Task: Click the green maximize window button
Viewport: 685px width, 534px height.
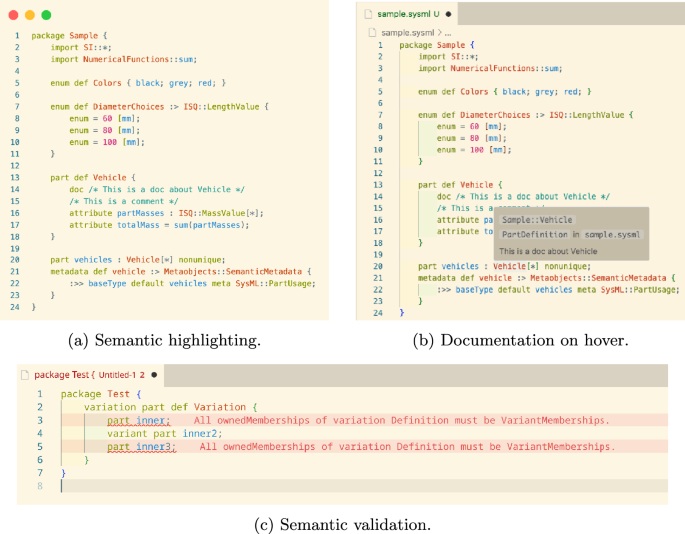Action: 46,16
